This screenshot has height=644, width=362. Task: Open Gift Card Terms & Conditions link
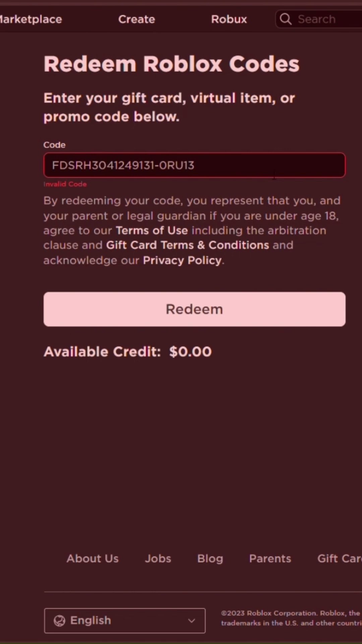pos(188,245)
